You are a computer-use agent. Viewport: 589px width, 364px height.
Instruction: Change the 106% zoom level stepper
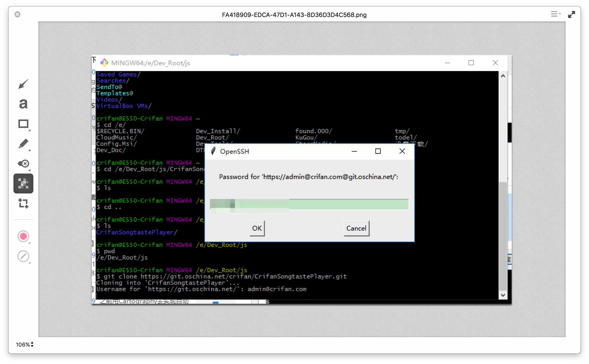pyautogui.click(x=32, y=345)
